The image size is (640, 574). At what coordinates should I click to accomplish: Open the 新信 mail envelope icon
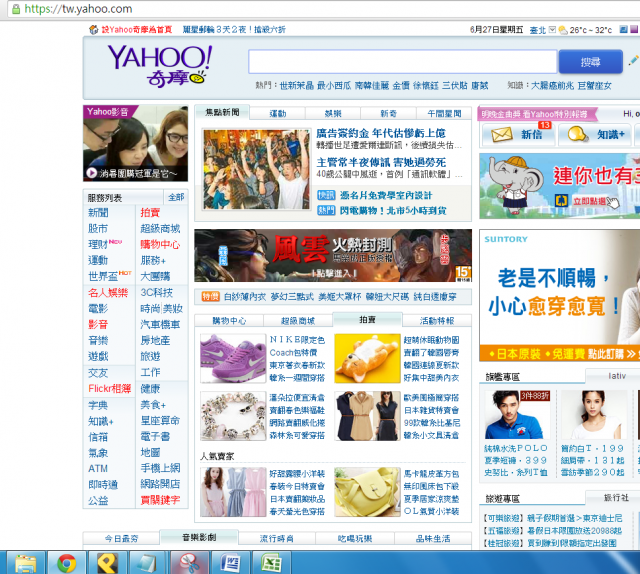pos(502,134)
